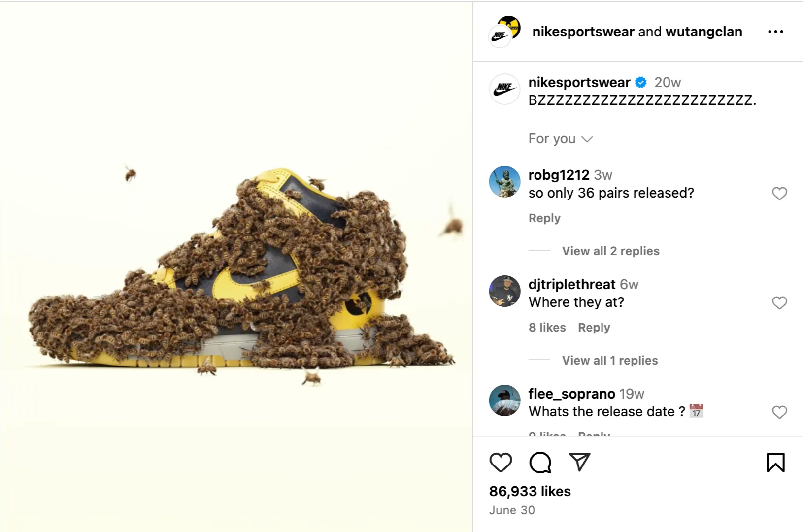Expand View all 2 replies
This screenshot has height=532, width=803.
point(610,251)
